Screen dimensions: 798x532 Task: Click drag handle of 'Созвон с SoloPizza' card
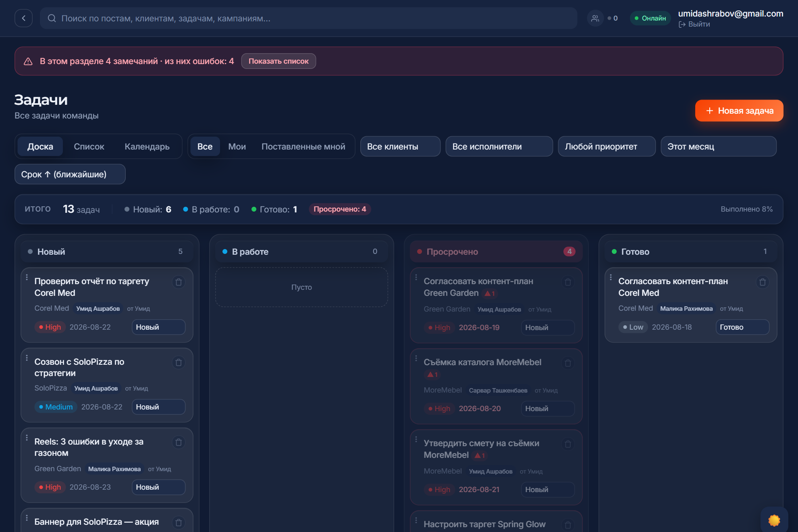click(27, 358)
